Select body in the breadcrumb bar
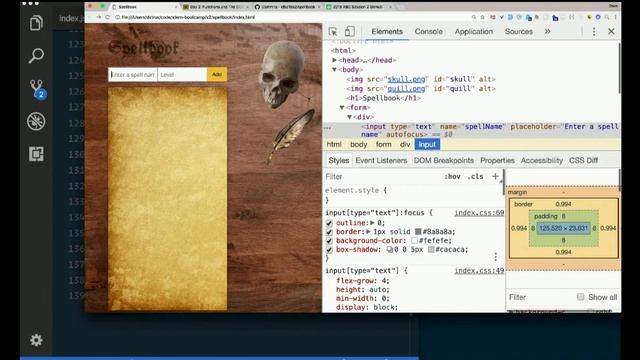The image size is (640, 360). tap(358, 144)
